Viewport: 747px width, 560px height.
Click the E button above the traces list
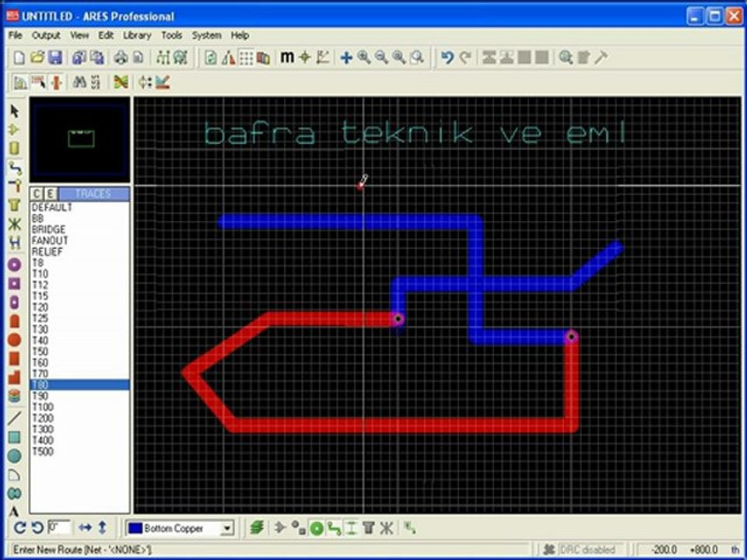51,194
